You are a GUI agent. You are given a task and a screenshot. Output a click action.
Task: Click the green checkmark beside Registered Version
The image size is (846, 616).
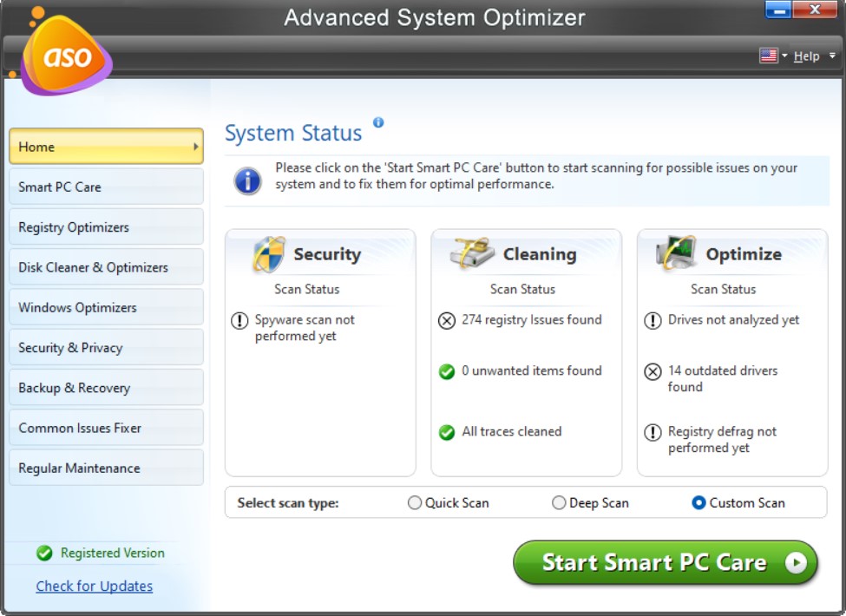click(x=44, y=553)
